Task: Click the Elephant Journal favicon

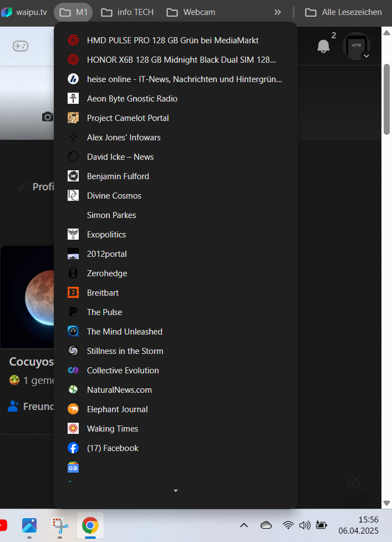Action: point(73,409)
